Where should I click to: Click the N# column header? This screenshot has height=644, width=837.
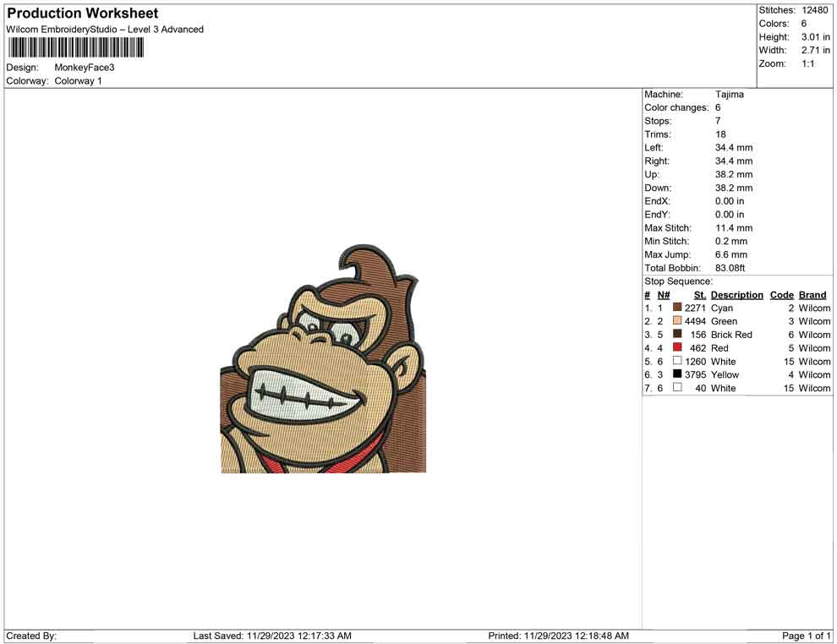[664, 294]
